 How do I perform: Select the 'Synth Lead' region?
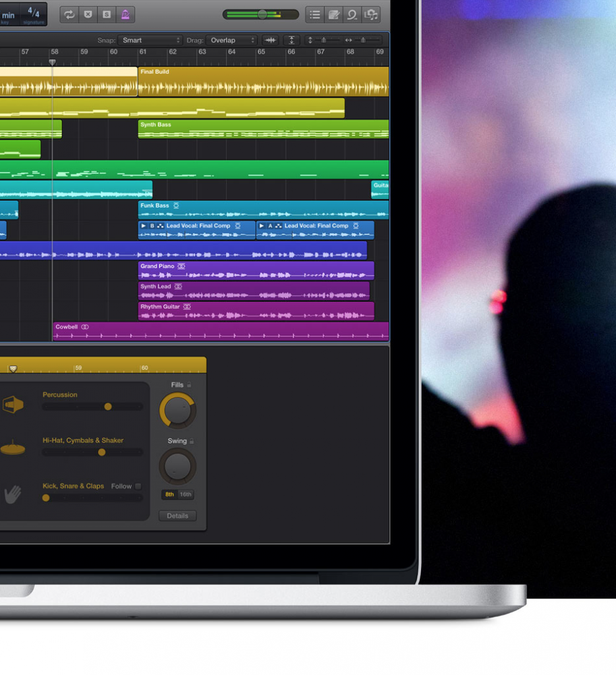click(254, 291)
